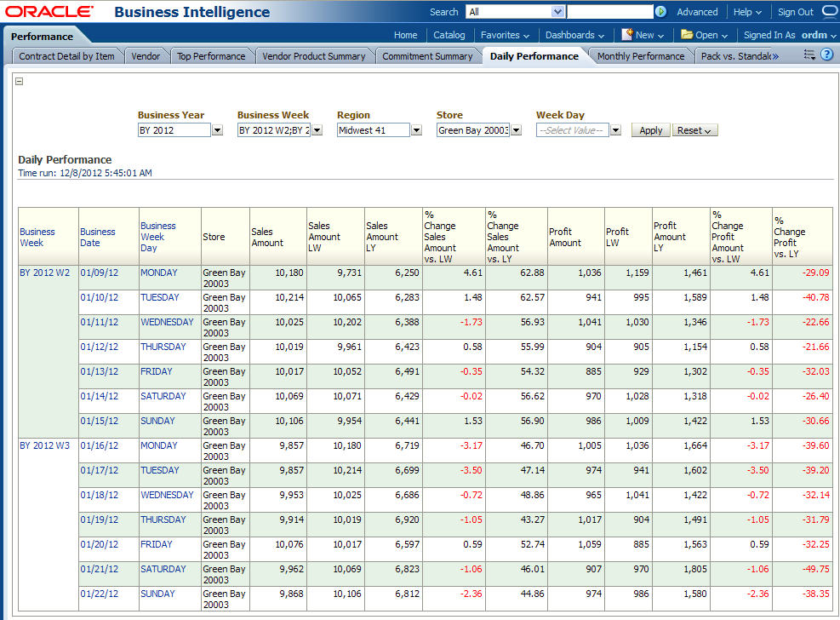Click the Reset button

[x=694, y=130]
